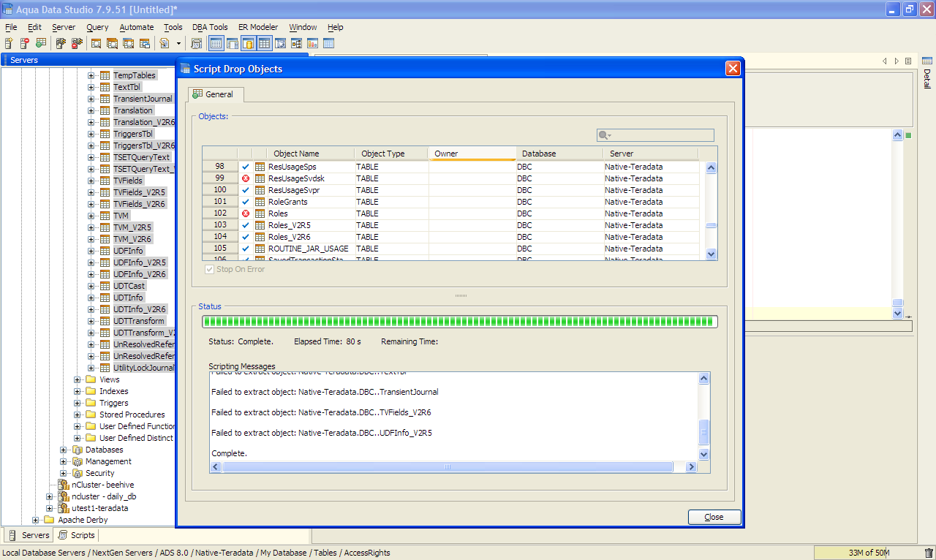Screen dimensions: 936x560
Task: Click the Objects search input field
Action: click(x=655, y=135)
